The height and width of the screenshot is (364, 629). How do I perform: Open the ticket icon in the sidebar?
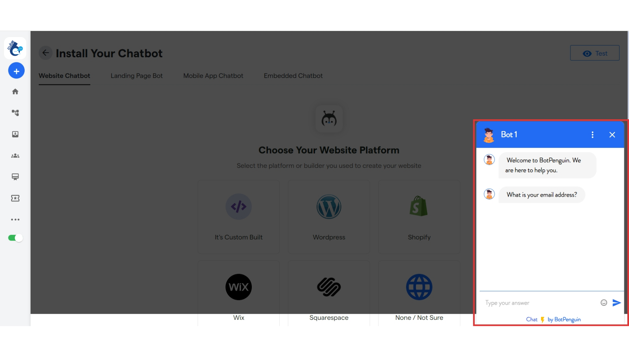[15, 198]
